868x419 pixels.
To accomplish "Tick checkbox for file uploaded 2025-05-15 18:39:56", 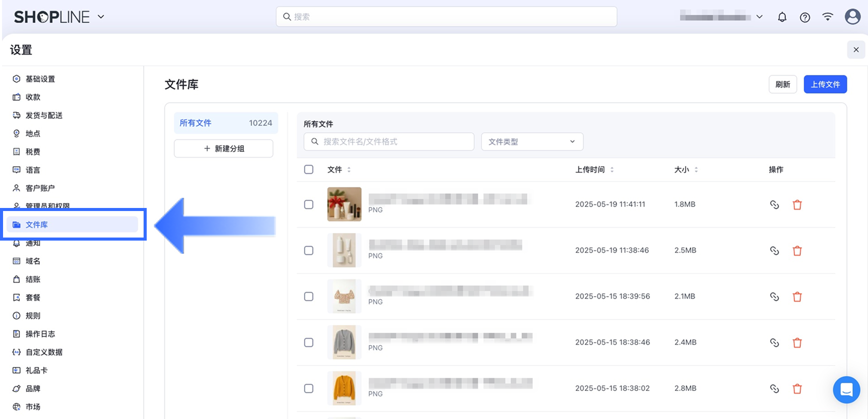I will tap(309, 296).
